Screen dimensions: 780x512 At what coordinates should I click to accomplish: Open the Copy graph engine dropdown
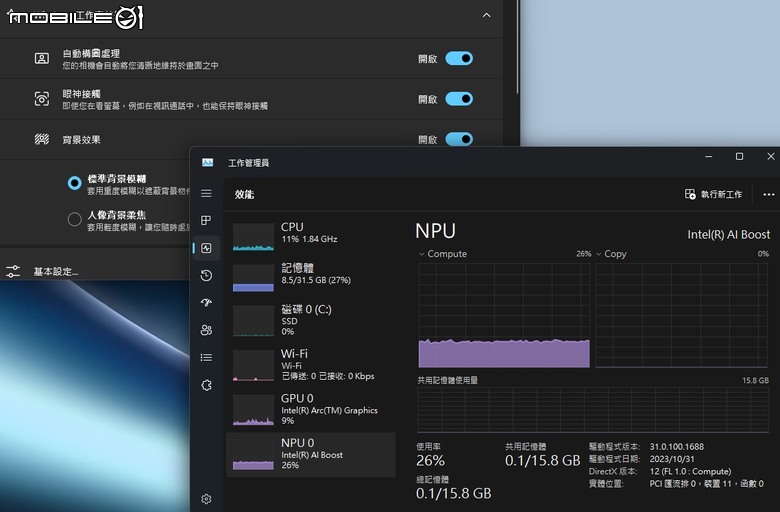click(598, 254)
